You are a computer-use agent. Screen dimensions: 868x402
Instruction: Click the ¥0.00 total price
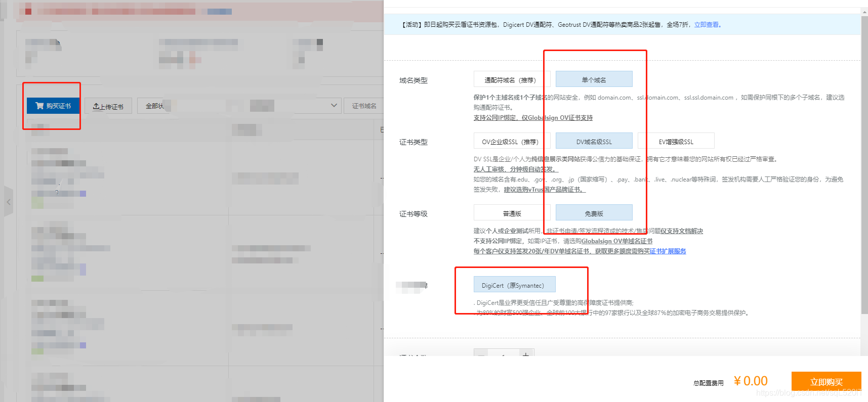coord(751,381)
